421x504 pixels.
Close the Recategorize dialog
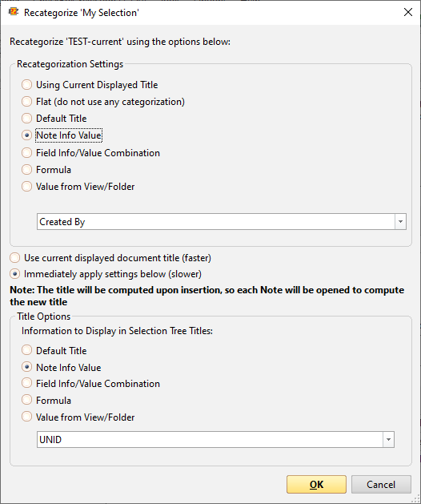click(x=408, y=12)
